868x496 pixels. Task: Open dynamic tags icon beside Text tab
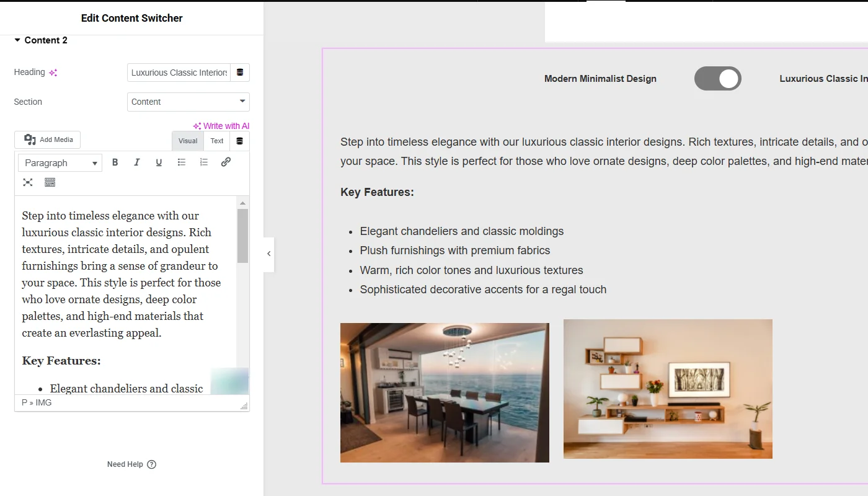click(x=240, y=141)
